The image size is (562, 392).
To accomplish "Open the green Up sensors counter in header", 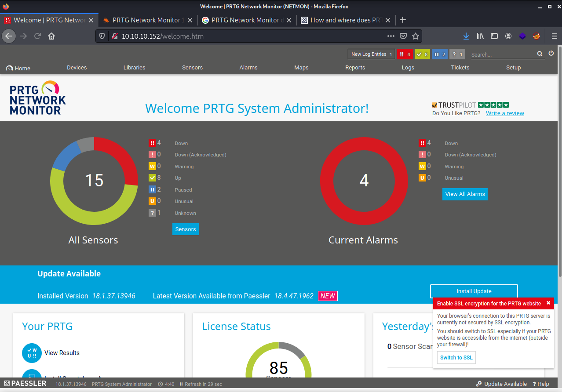I will tap(422, 54).
